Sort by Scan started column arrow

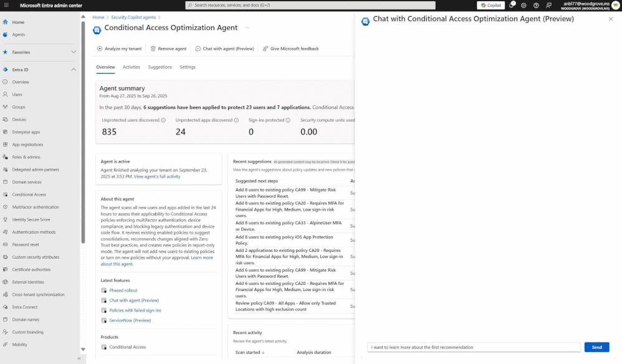(263, 352)
